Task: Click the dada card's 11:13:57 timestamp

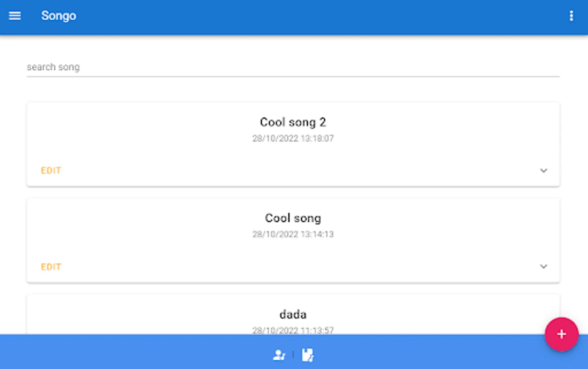Action: [x=293, y=330]
